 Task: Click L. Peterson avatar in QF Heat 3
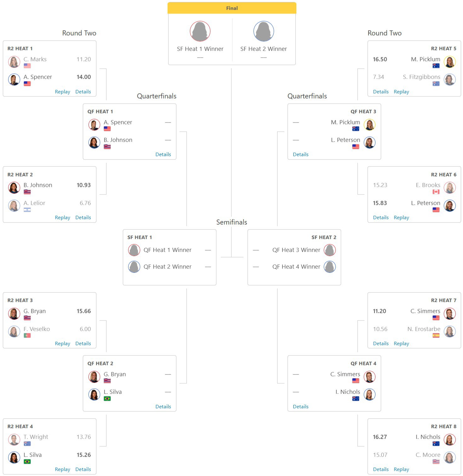coord(369,142)
